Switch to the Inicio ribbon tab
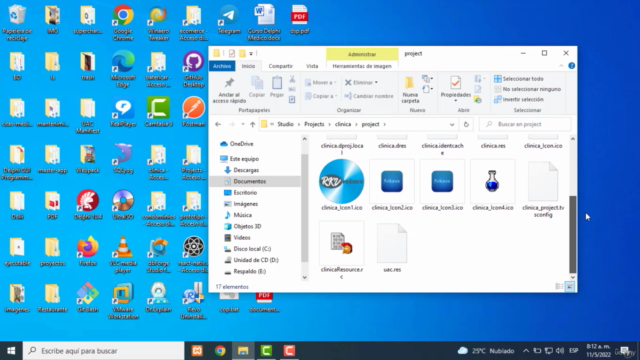The height and width of the screenshot is (360, 640). pos(248,66)
